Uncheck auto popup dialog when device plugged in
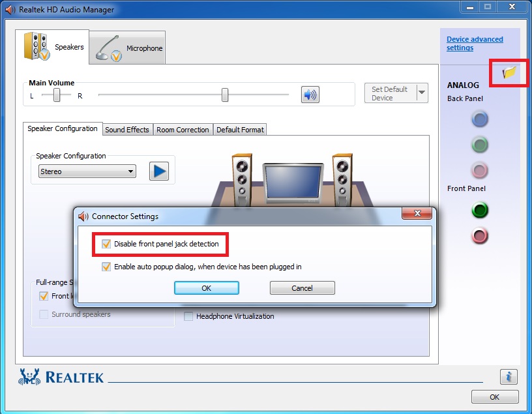 coord(106,267)
